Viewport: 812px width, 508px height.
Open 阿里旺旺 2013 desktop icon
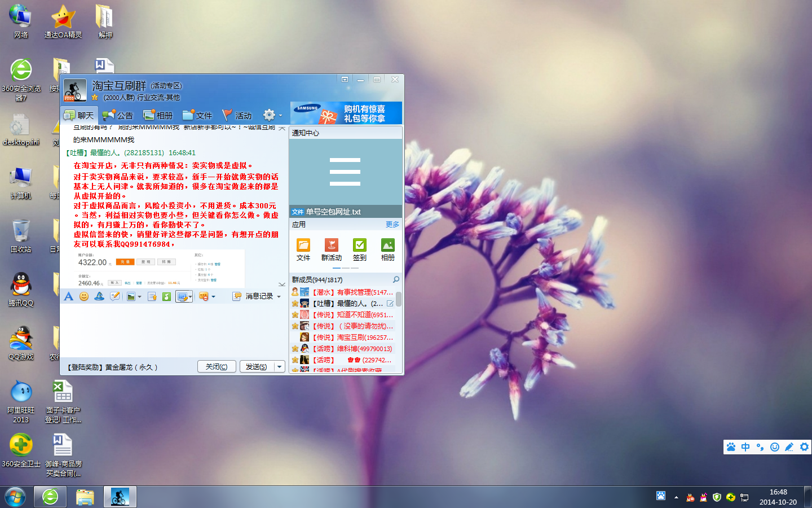[21, 401]
